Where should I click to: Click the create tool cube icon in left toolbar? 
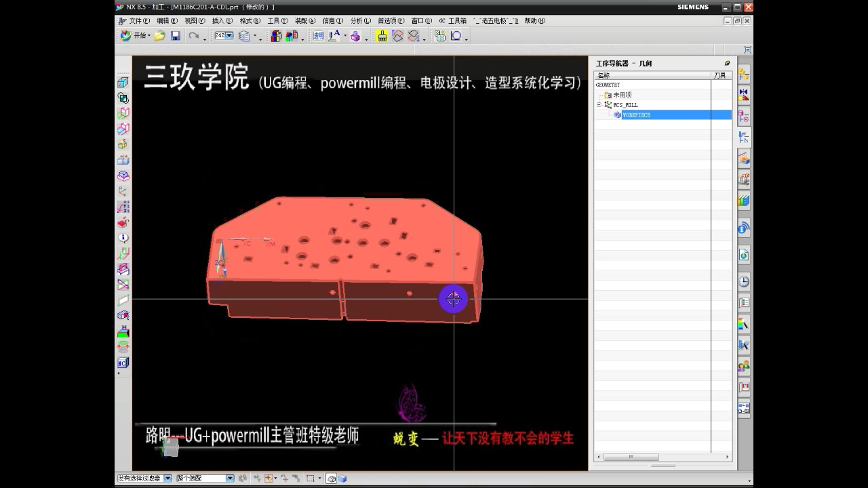click(123, 82)
